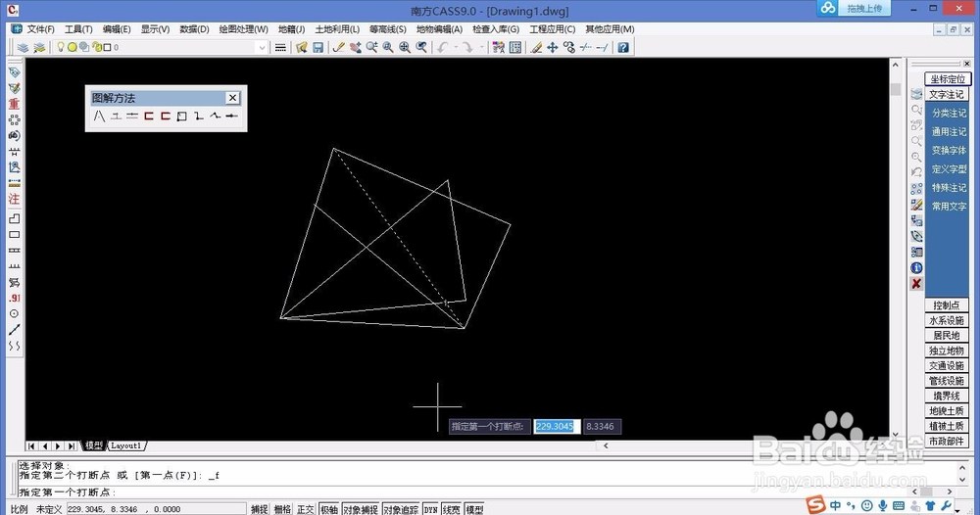This screenshot has width=980, height=515.
Task: Open the 工具(T) menu
Action: click(78, 29)
